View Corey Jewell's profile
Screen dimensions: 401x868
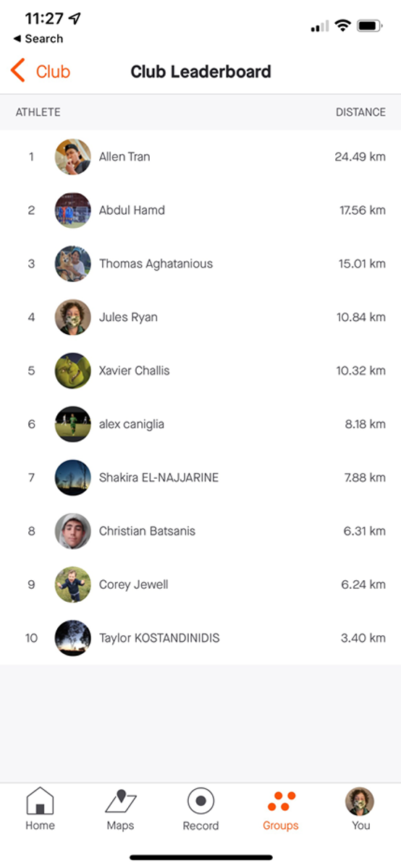tap(200, 585)
